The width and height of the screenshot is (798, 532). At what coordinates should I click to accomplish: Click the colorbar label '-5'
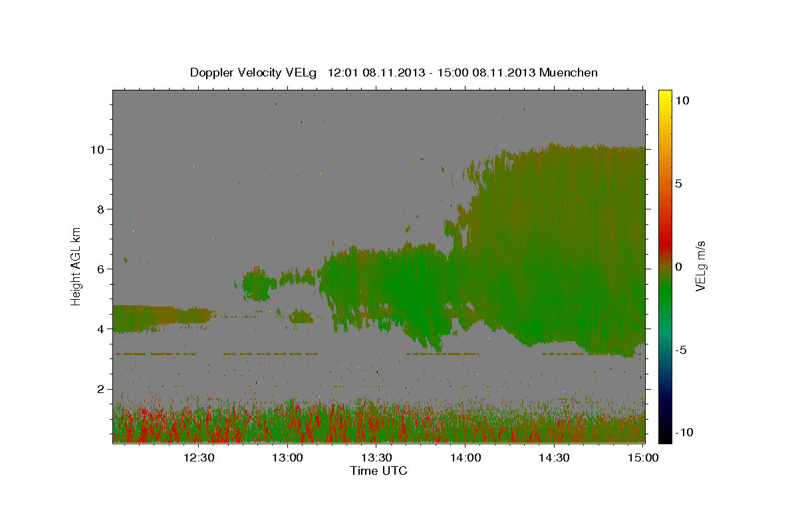680,350
